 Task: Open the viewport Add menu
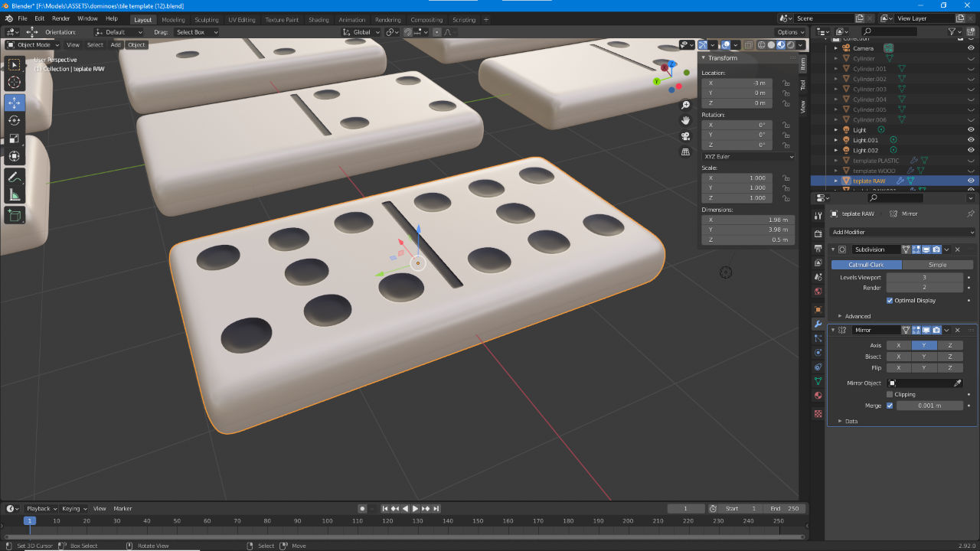click(x=116, y=45)
